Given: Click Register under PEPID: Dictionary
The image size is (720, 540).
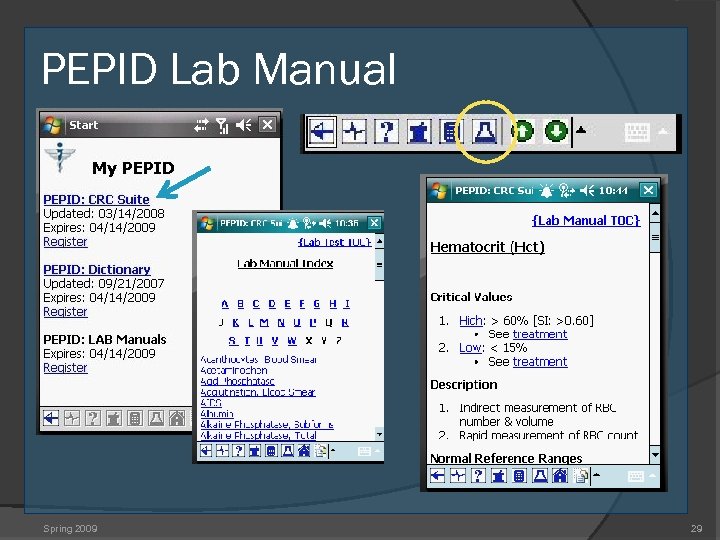Looking at the screenshot, I should click(65, 311).
